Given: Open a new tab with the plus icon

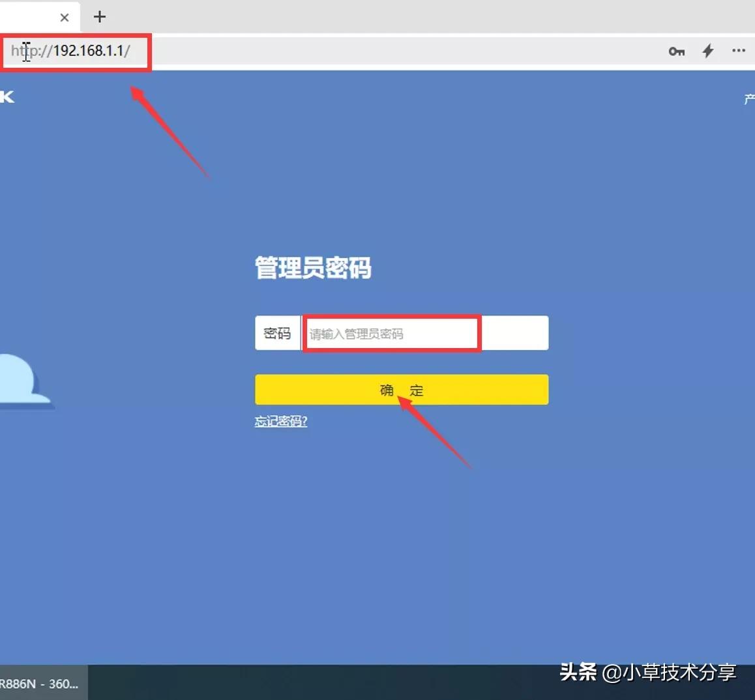Looking at the screenshot, I should pos(98,17).
